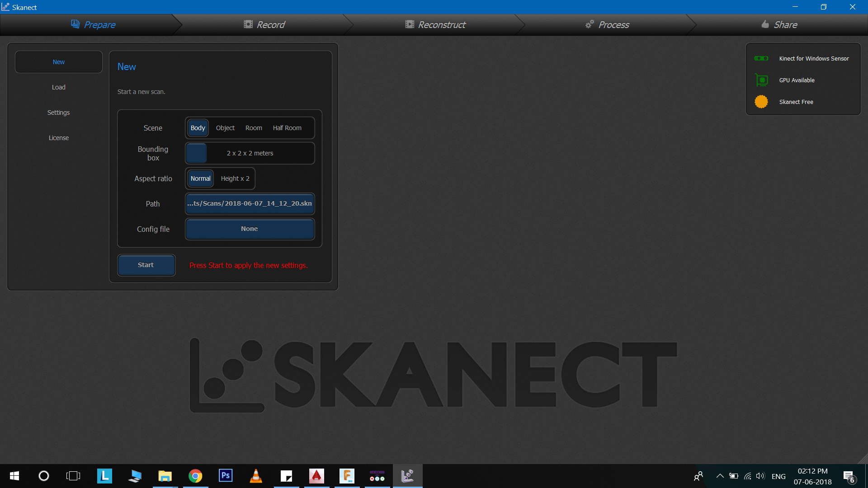Click the Skanect logo in title bar

click(5, 7)
